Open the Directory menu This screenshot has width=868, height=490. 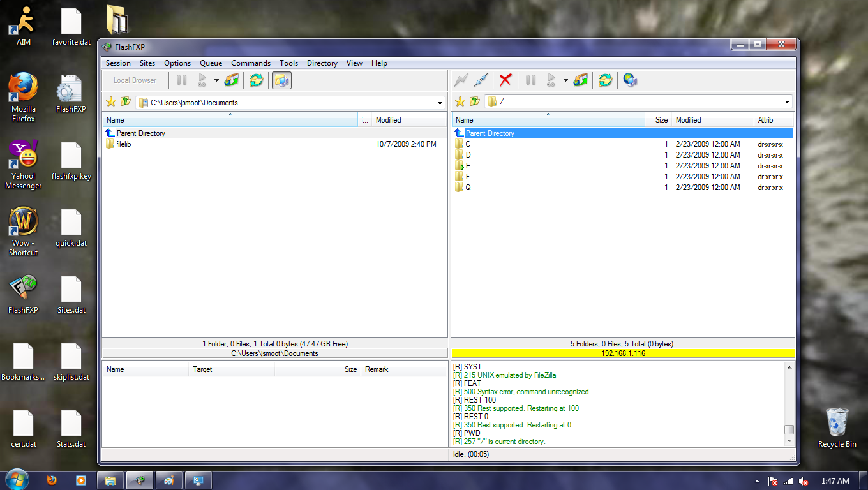pyautogui.click(x=322, y=63)
